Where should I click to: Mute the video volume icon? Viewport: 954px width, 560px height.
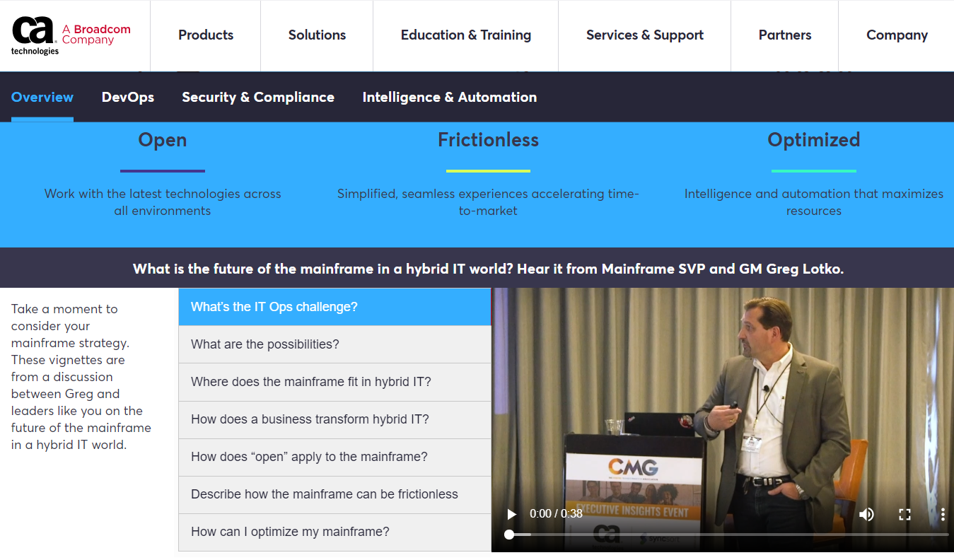[866, 514]
